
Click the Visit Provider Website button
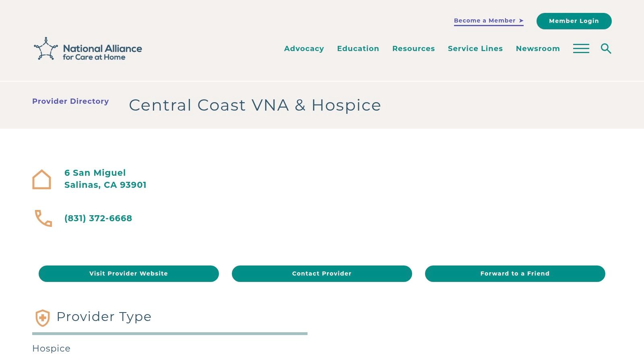click(x=128, y=274)
